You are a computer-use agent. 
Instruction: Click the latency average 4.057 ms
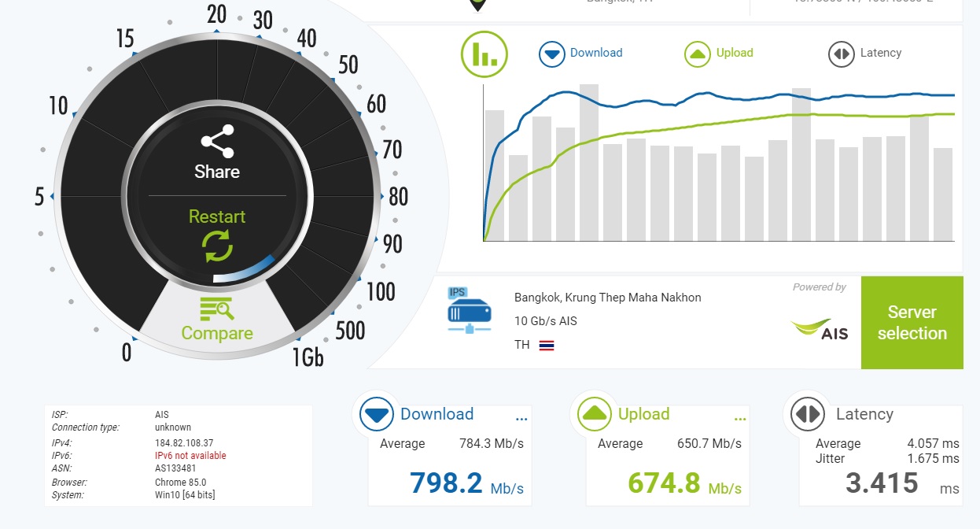pyautogui.click(x=934, y=444)
